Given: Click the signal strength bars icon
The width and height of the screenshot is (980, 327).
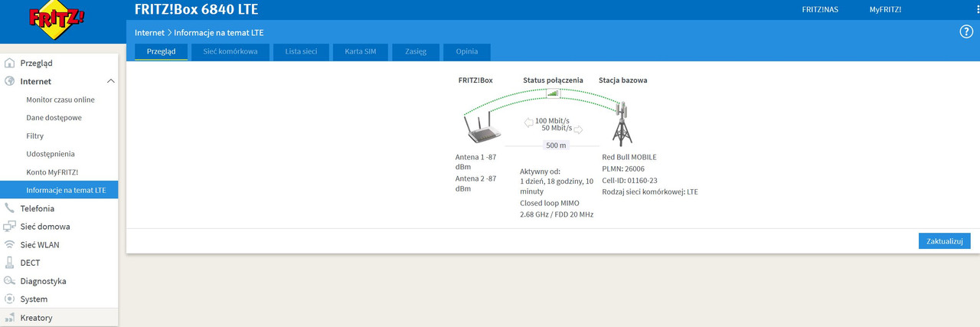Looking at the screenshot, I should pyautogui.click(x=553, y=93).
